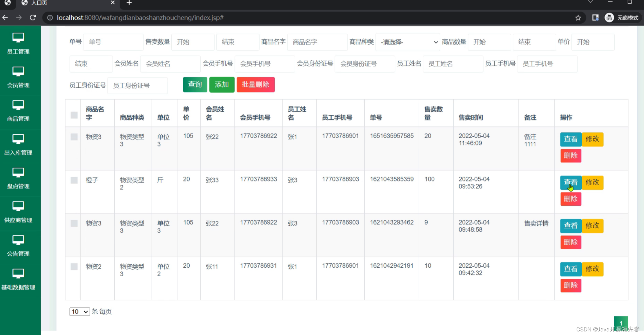
Task: Click 删除 for order 1621043293462
Action: coord(571,242)
